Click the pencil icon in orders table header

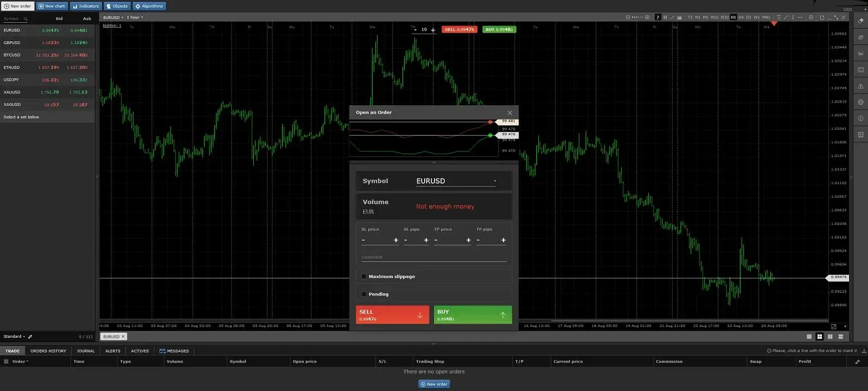857,362
